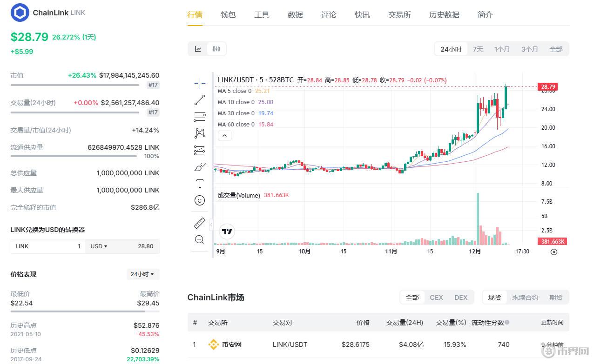Sort markets by 交易量(%) column

[451, 323]
